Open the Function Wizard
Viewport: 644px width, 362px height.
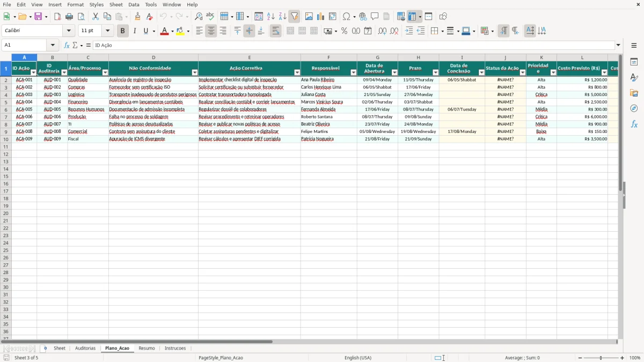pos(67,46)
